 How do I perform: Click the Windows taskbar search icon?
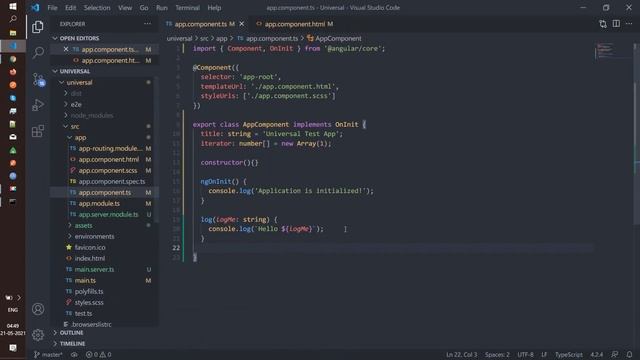(13, 19)
